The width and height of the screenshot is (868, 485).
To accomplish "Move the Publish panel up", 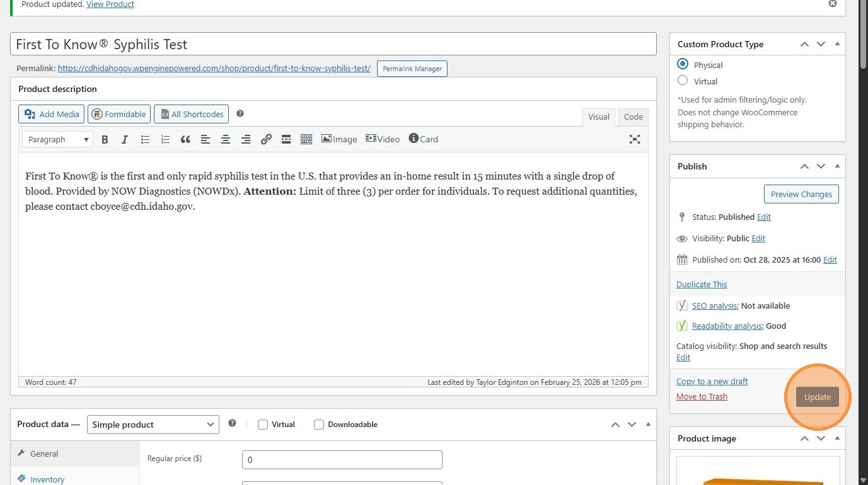I will (804, 166).
